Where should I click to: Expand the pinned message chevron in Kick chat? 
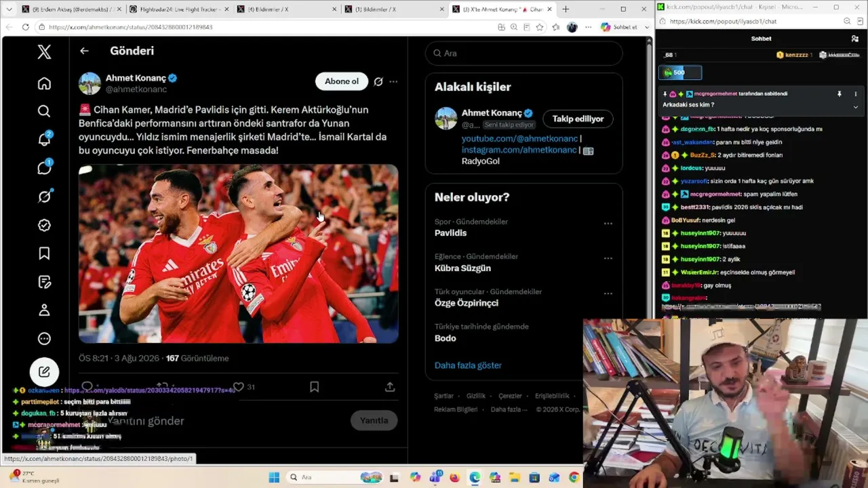[855, 106]
